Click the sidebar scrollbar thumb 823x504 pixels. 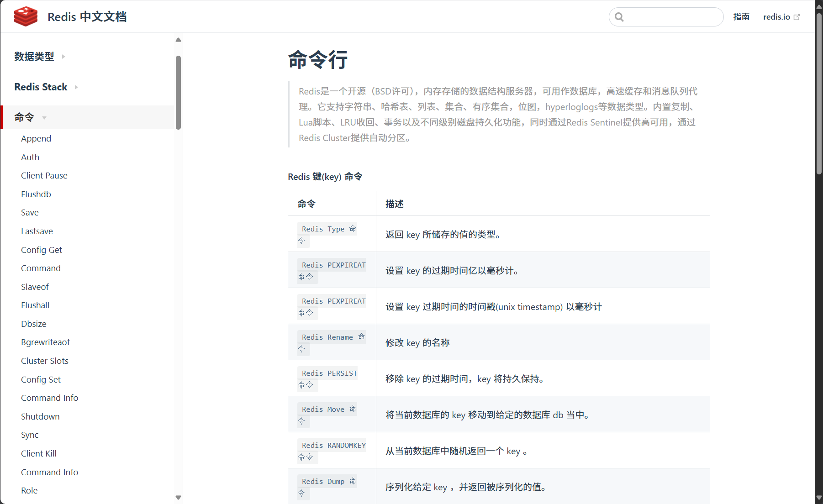click(x=179, y=92)
